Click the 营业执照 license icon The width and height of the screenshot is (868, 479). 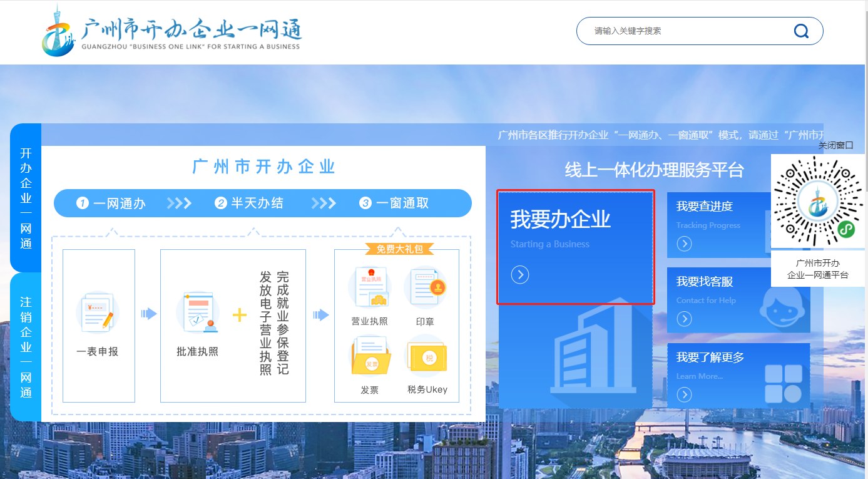(369, 288)
